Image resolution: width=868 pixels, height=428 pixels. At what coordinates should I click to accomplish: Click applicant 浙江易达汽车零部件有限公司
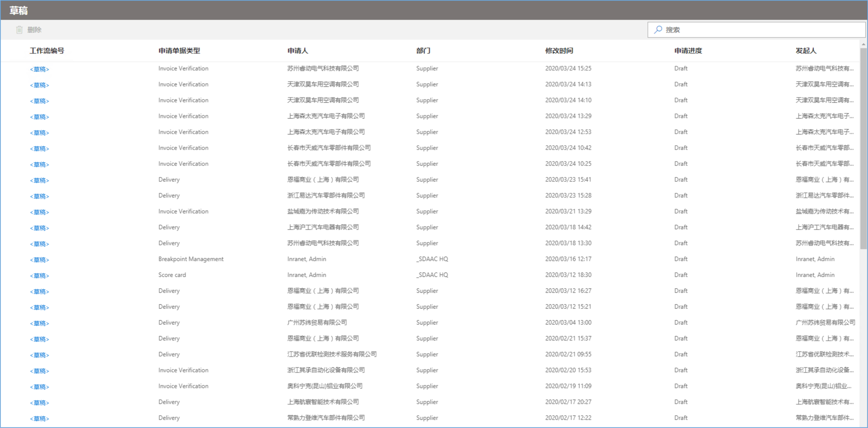(x=326, y=195)
